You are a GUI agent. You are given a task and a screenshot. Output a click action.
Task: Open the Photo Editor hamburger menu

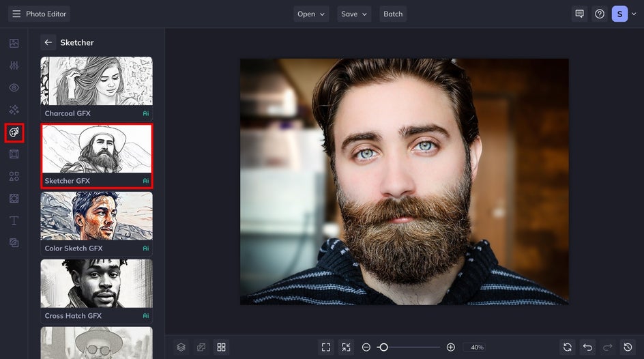(16, 14)
